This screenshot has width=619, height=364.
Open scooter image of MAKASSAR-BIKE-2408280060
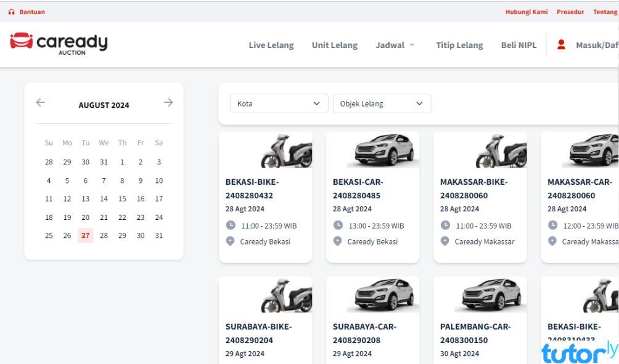point(501,151)
